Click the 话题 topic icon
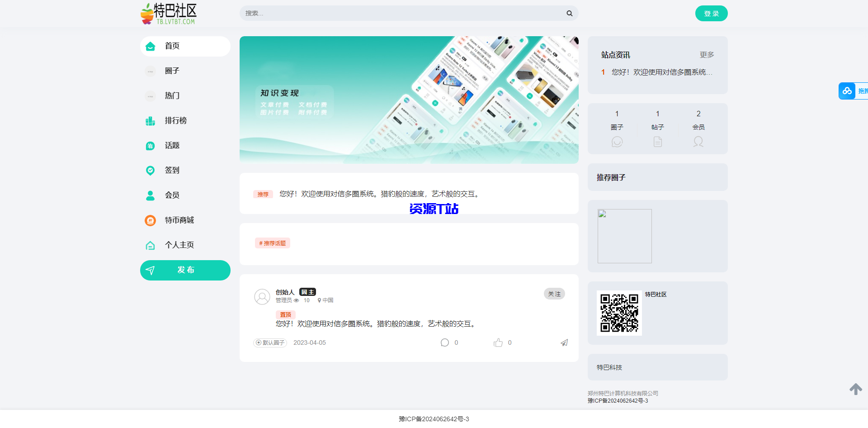 [x=150, y=146]
